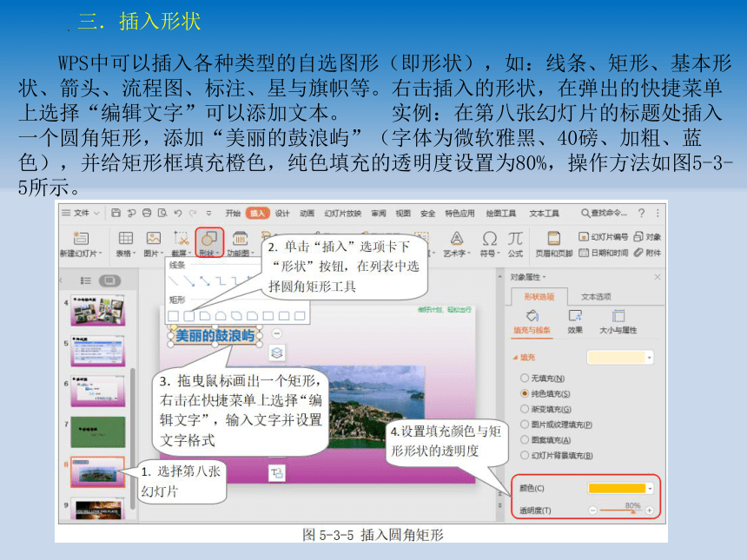Image resolution: width=747 pixels, height=560 pixels.
Task: Insert WordArt using 艺术字
Action: click(x=456, y=244)
